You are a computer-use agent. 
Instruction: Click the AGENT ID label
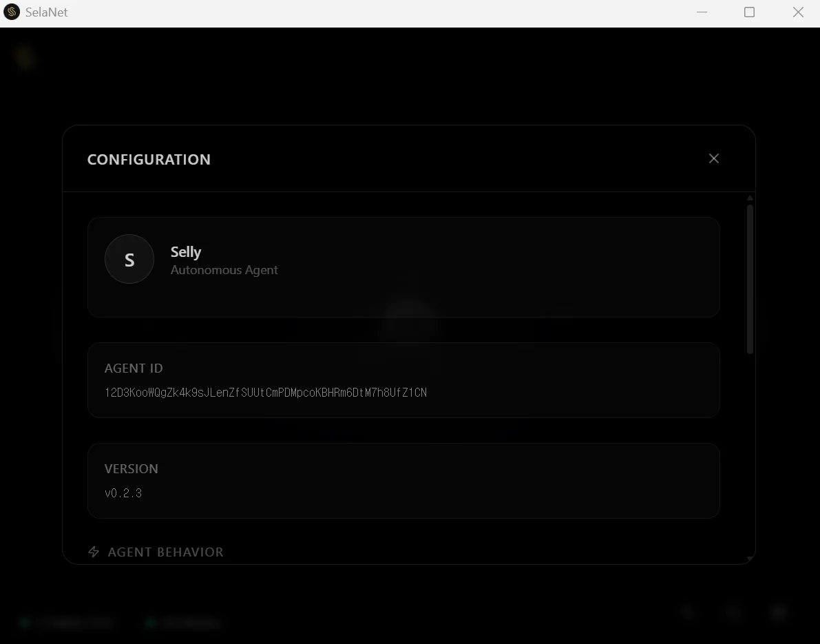[x=134, y=368]
